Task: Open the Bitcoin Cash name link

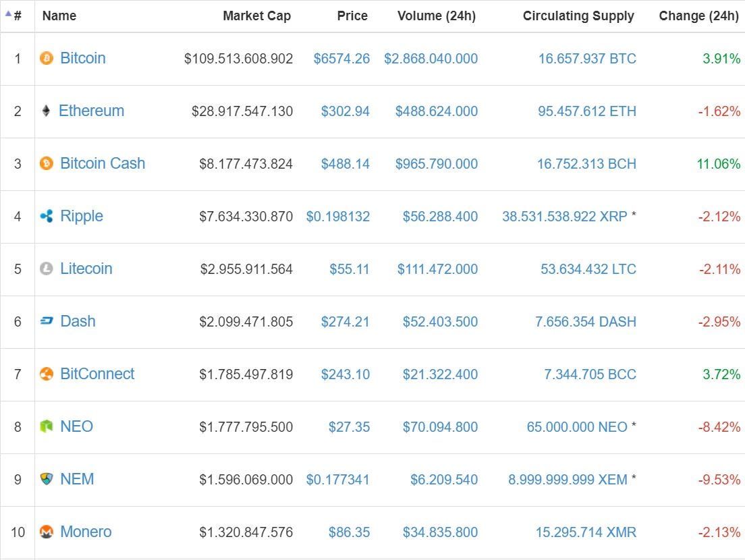Action: click(x=103, y=164)
